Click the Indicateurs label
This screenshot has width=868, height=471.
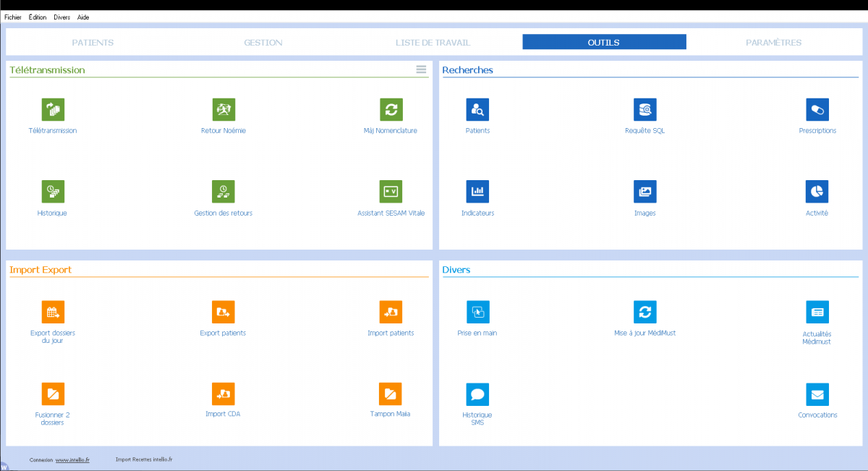(477, 213)
